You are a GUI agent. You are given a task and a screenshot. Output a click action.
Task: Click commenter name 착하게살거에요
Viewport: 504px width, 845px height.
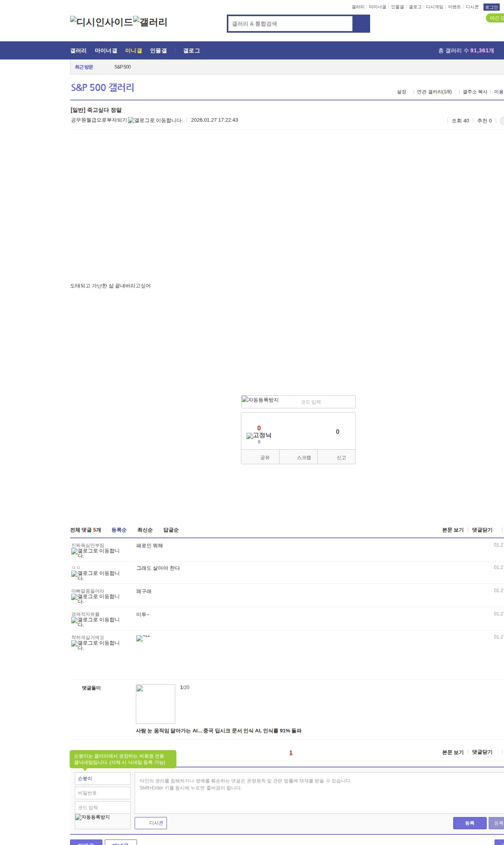(88, 637)
